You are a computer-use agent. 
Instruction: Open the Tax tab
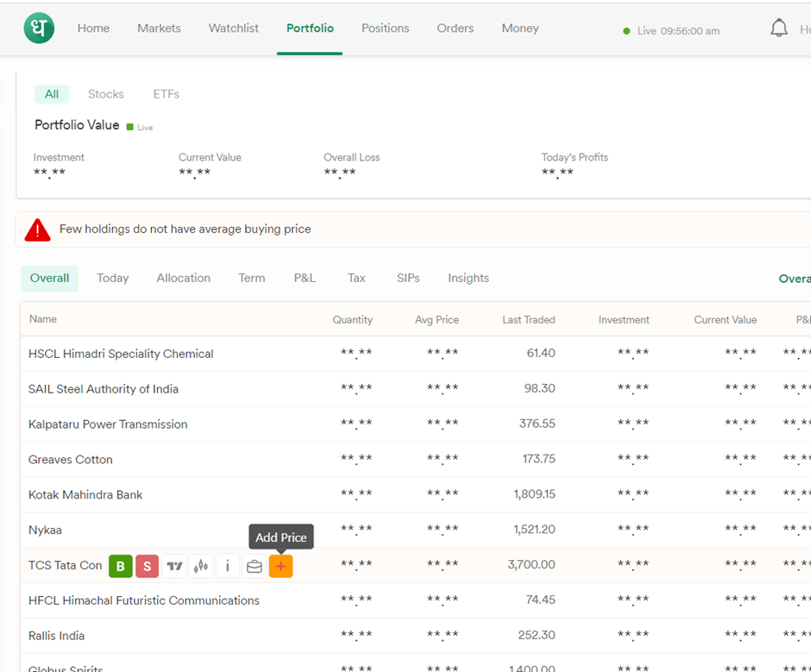pyautogui.click(x=356, y=279)
